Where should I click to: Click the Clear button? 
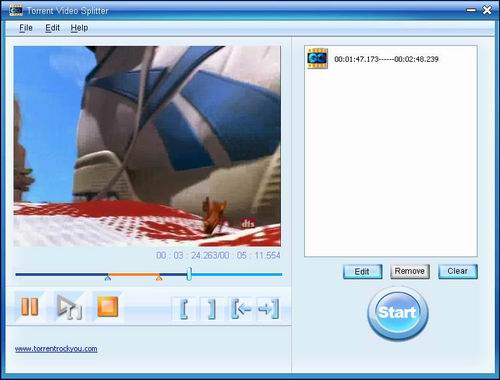[x=458, y=271]
